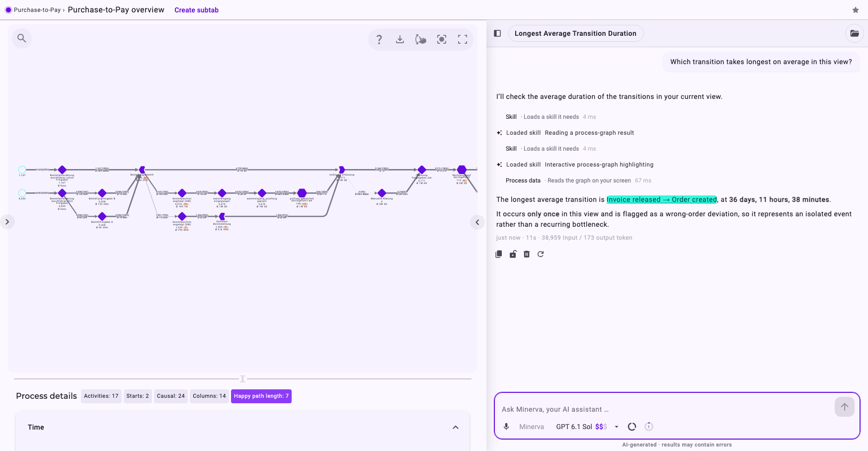Open Longest Average Transition Duration chat title
This screenshot has width=868, height=451.
575,33
